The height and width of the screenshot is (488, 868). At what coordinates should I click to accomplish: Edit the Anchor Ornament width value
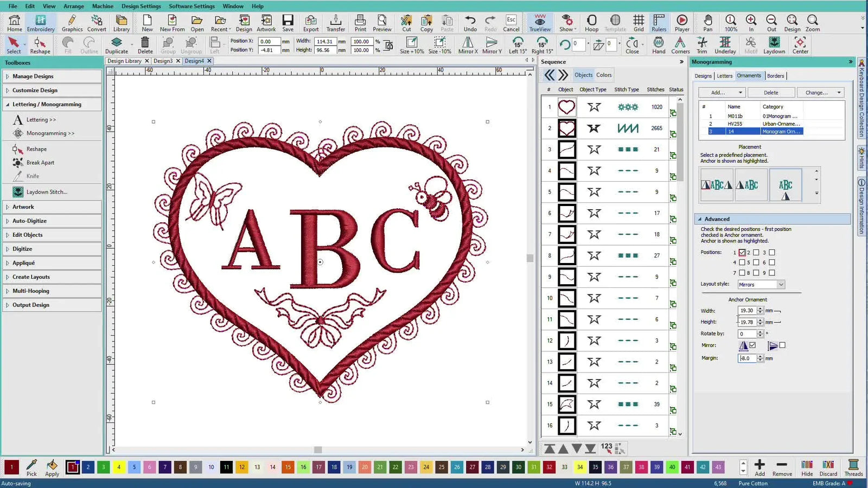tap(748, 310)
